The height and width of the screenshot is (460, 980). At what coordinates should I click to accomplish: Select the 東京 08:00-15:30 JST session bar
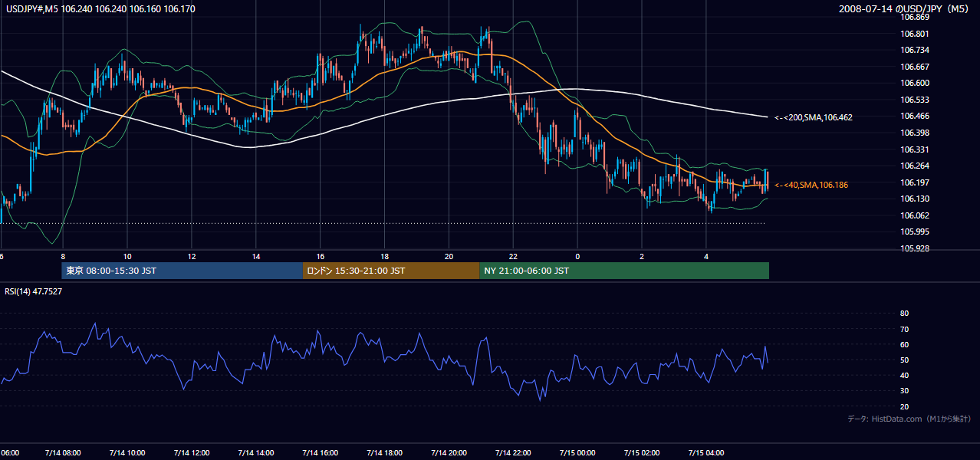(x=183, y=271)
